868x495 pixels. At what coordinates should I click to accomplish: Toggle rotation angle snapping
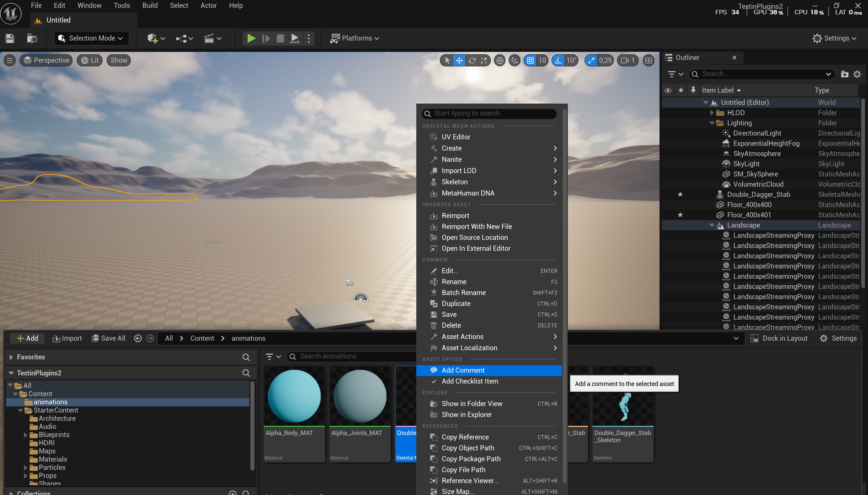[x=558, y=61]
